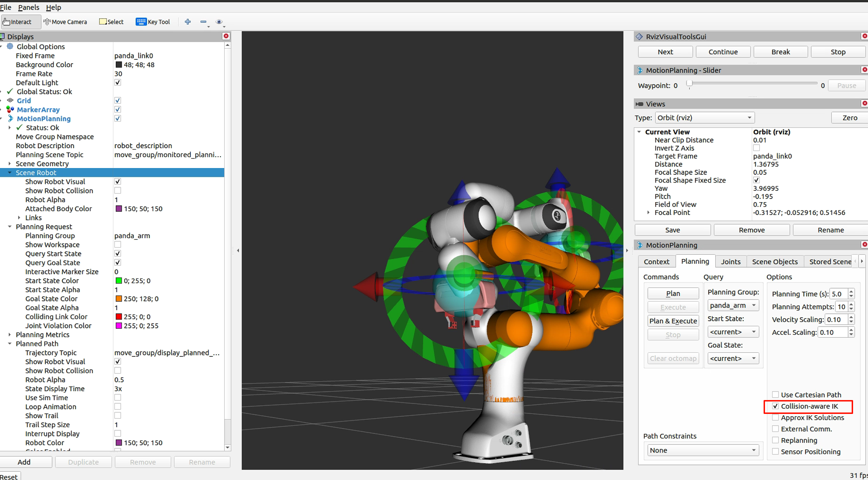The image size is (868, 480).
Task: Toggle Show Workspace checkbox
Action: point(118,244)
